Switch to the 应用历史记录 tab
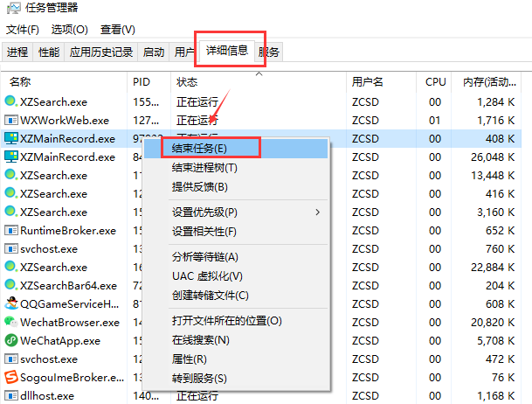The height and width of the screenshot is (404, 532). [x=101, y=52]
